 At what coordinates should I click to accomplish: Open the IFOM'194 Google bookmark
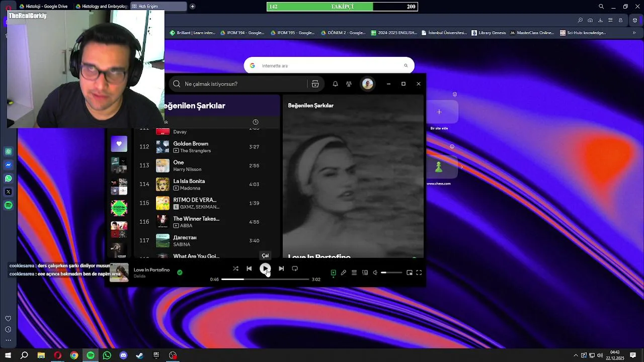coord(242,33)
